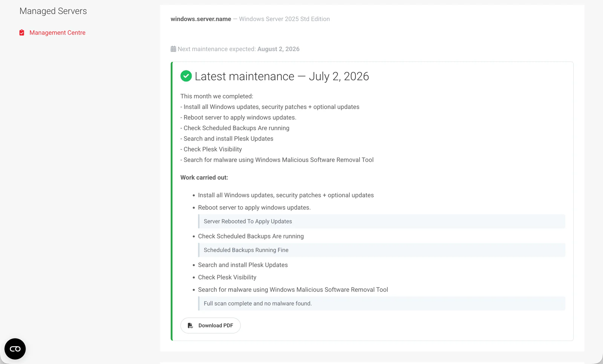Click the Latest maintenance — July 2, 2026 heading
The width and height of the screenshot is (603, 364).
tap(282, 76)
